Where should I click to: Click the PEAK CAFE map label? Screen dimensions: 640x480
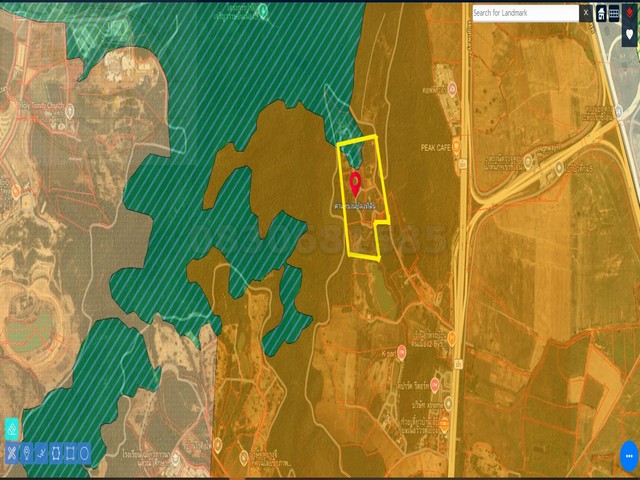(436, 146)
